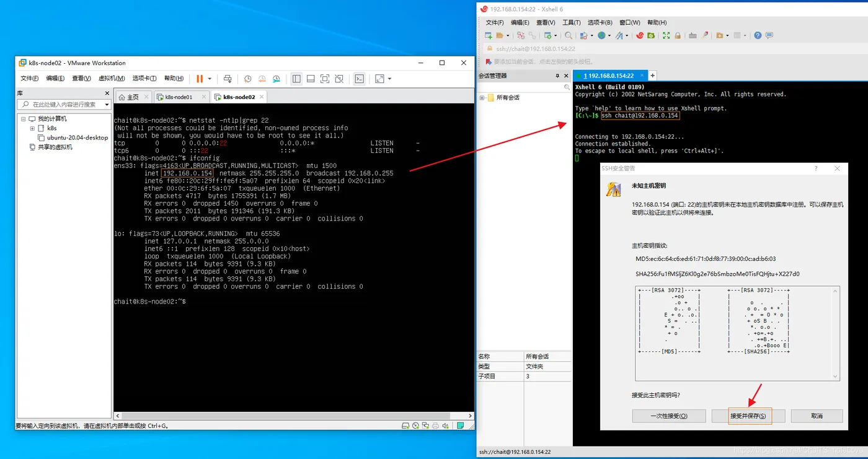Click VMware console view icon
The image size is (868, 459).
coord(359,79)
